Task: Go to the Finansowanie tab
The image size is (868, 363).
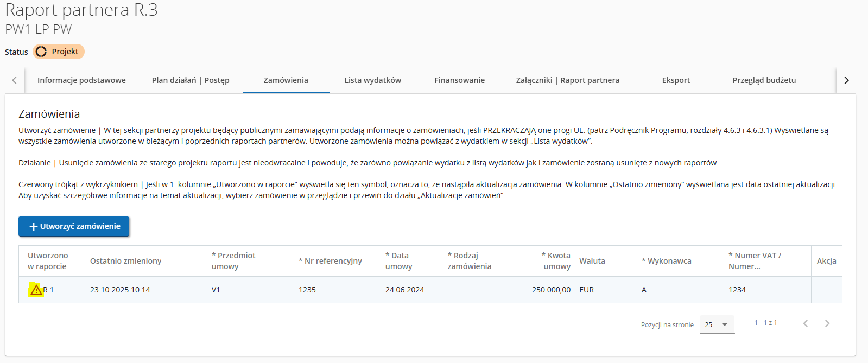Action: (459, 80)
